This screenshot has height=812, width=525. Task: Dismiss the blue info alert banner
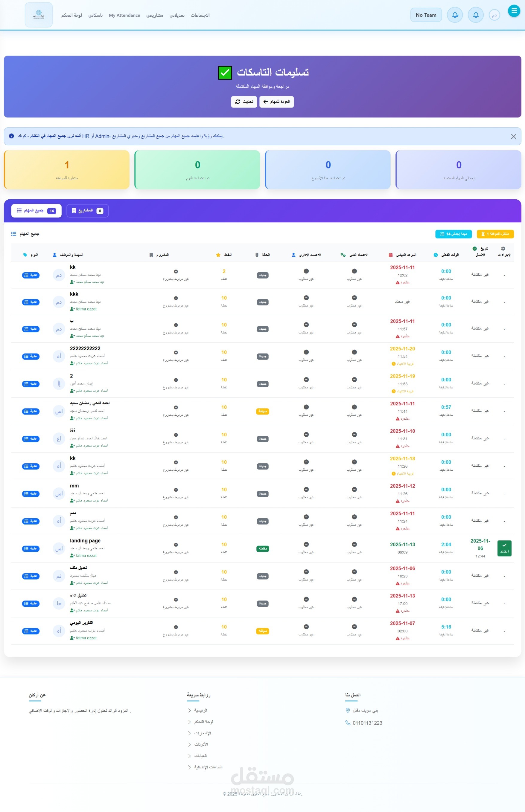(x=513, y=136)
